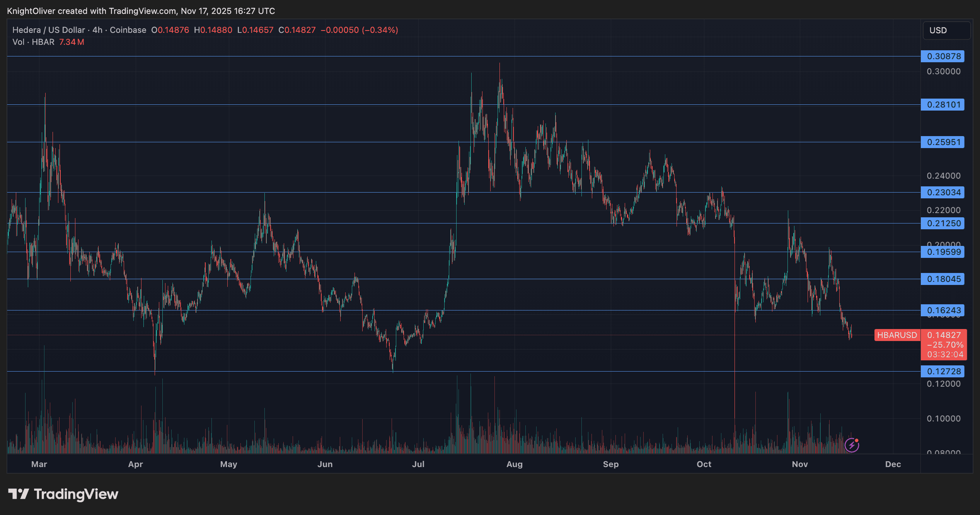
Task: Select the 0.16243 support level label
Action: tap(943, 310)
